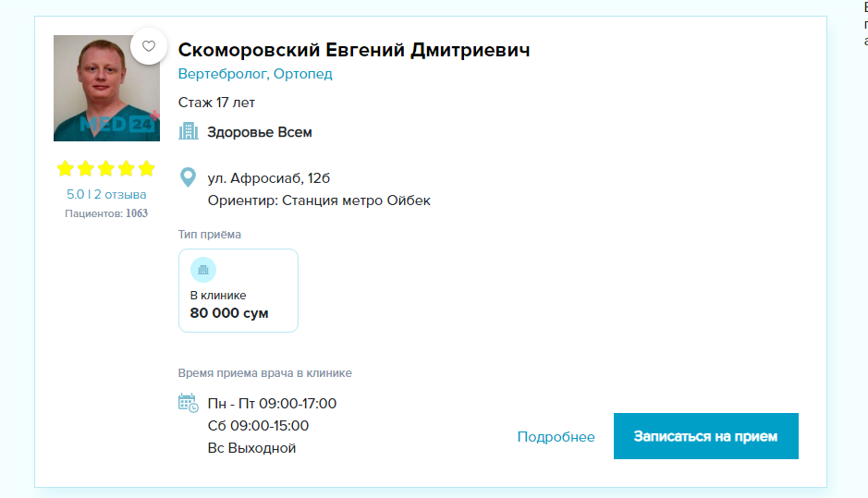Select the В клинике 80 000 сум appointment type
868x498 pixels.
pos(238,290)
